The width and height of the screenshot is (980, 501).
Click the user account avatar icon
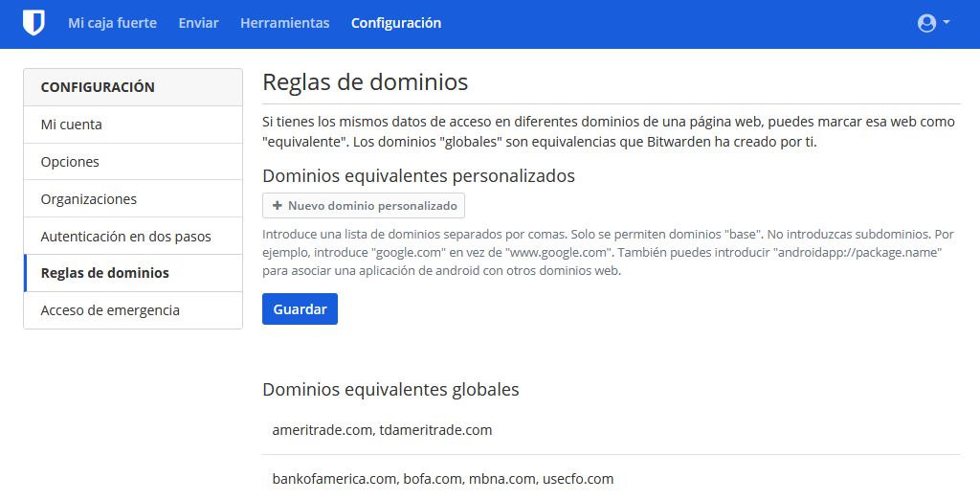tap(925, 23)
